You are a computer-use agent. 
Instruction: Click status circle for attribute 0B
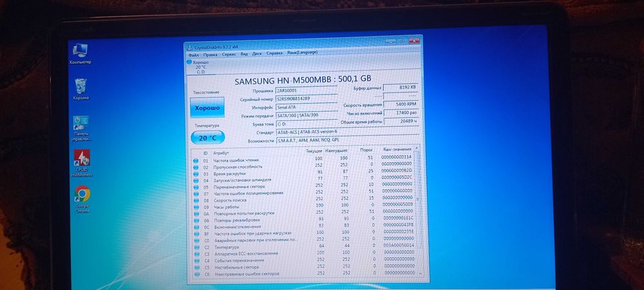196,220
